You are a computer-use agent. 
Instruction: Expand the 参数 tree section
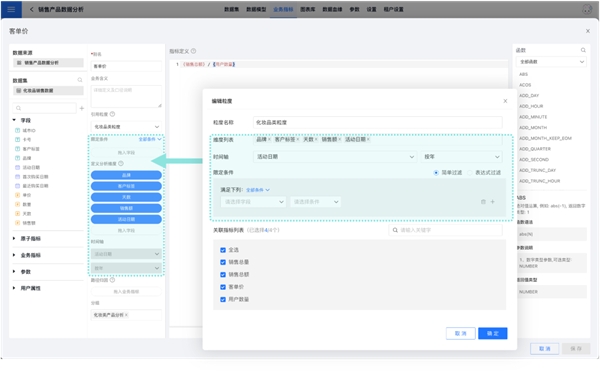tap(14, 272)
